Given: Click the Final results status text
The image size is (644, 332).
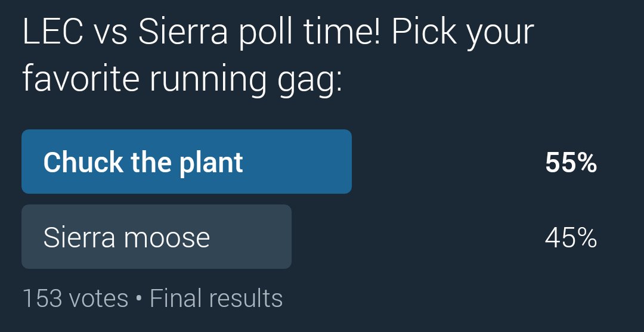Looking at the screenshot, I should pos(216,299).
